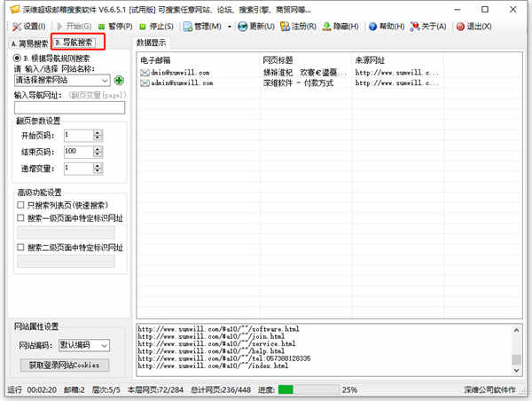
Task: Click the 更新(U) update toolbar icon
Action: (x=243, y=26)
